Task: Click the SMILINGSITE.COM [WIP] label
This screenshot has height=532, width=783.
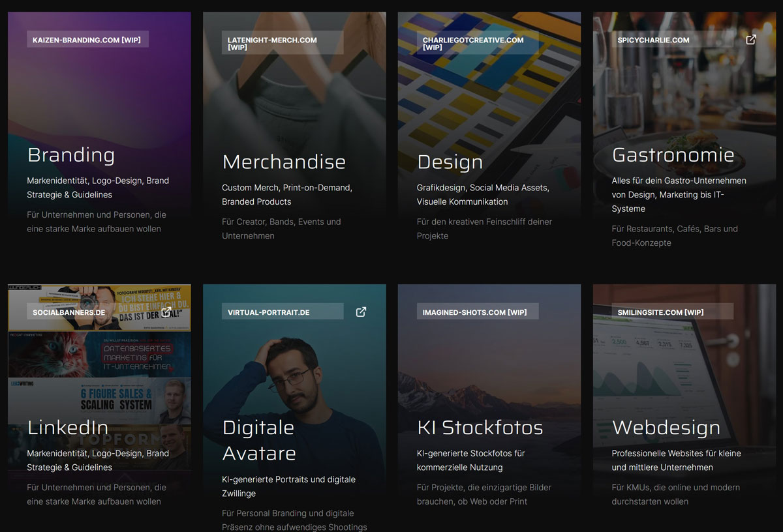Action: (x=672, y=312)
